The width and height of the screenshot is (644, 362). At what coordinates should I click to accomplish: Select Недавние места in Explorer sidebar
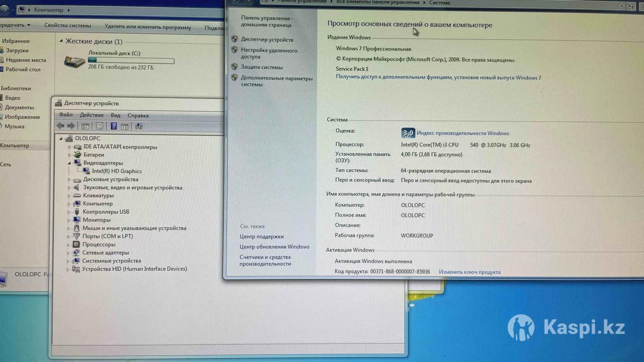[26, 60]
